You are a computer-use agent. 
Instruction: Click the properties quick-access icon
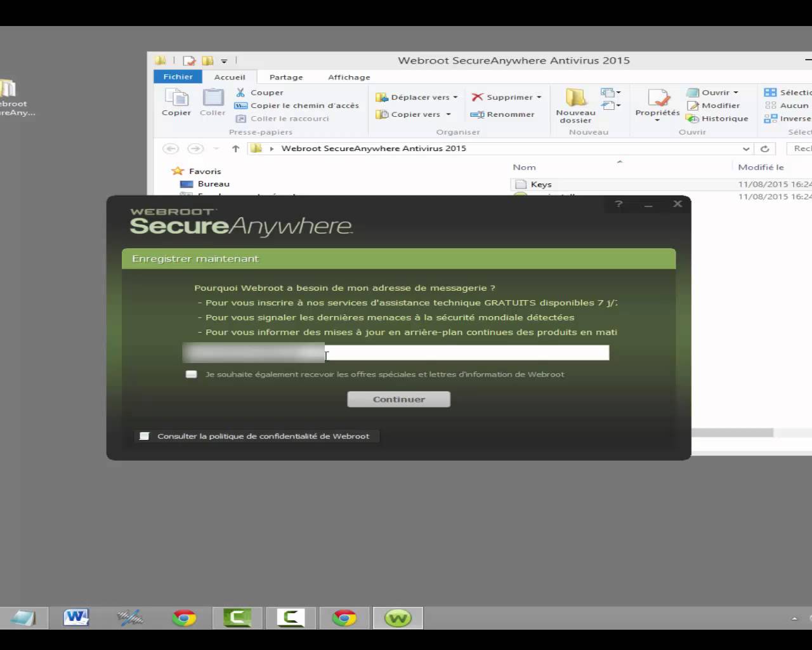(189, 61)
